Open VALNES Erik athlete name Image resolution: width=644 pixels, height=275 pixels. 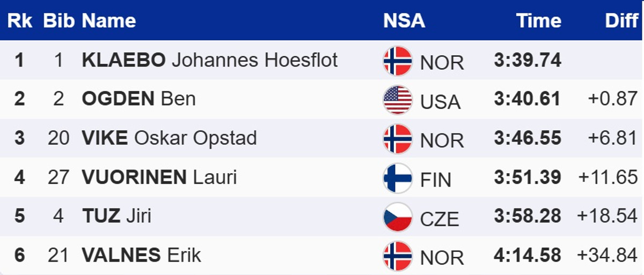coord(141,256)
